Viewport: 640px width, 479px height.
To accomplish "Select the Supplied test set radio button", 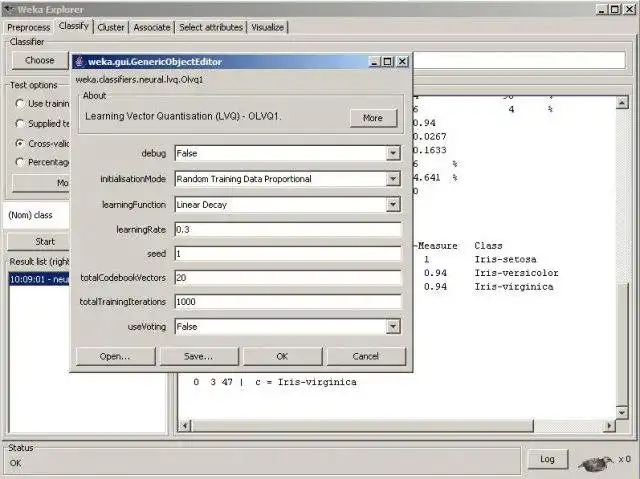I will point(19,123).
